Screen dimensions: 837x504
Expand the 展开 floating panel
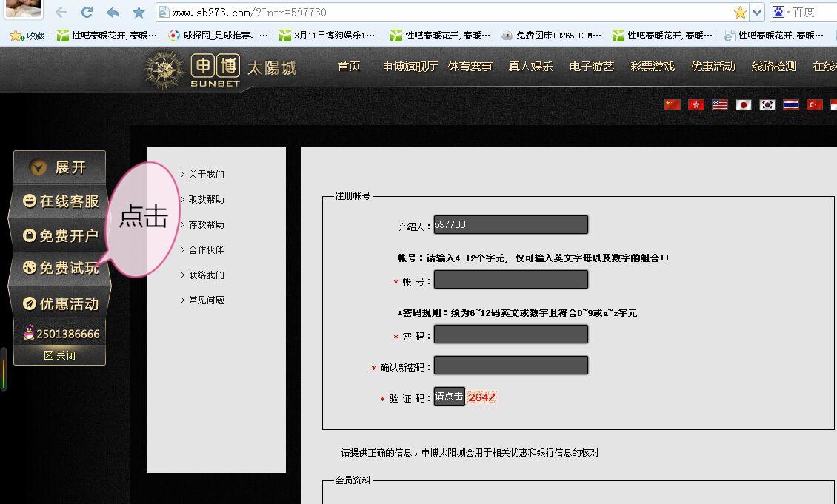(59, 167)
